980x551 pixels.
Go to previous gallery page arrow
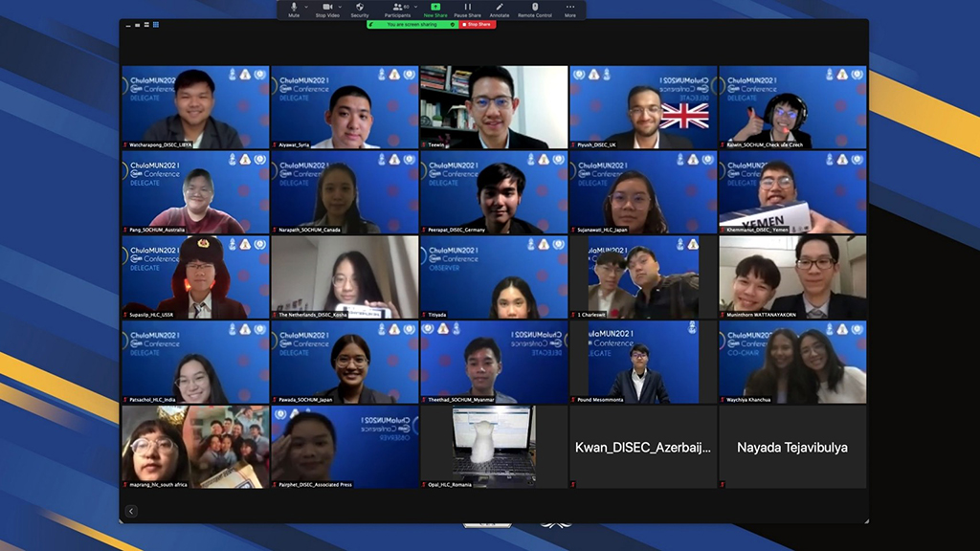pyautogui.click(x=131, y=512)
